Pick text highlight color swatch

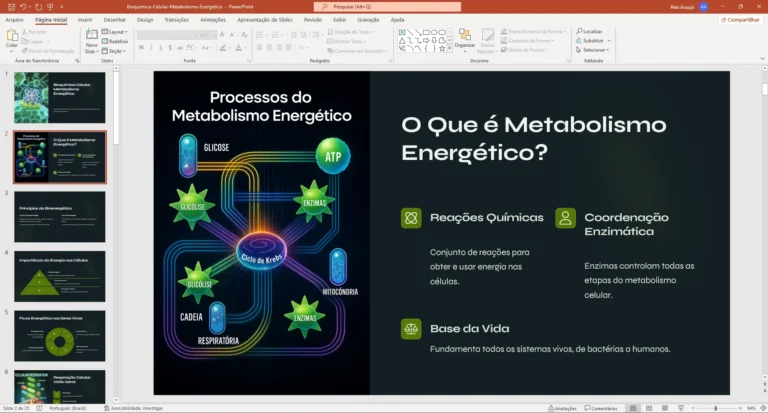pos(223,48)
